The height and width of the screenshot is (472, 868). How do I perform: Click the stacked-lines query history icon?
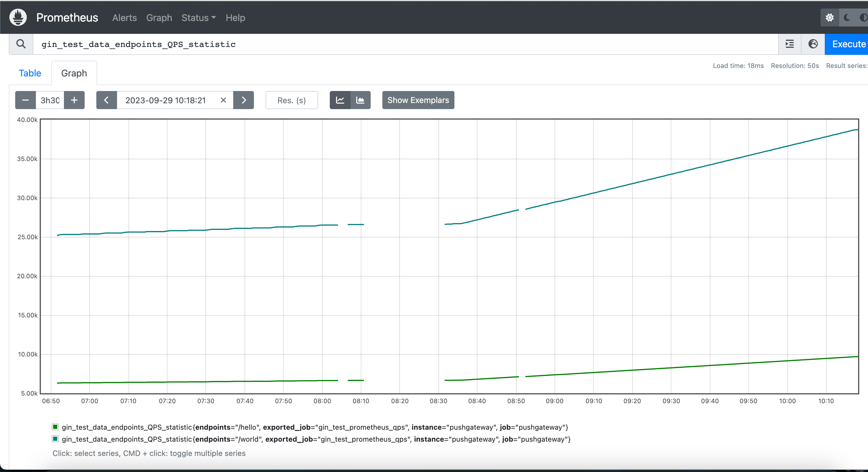tap(789, 44)
